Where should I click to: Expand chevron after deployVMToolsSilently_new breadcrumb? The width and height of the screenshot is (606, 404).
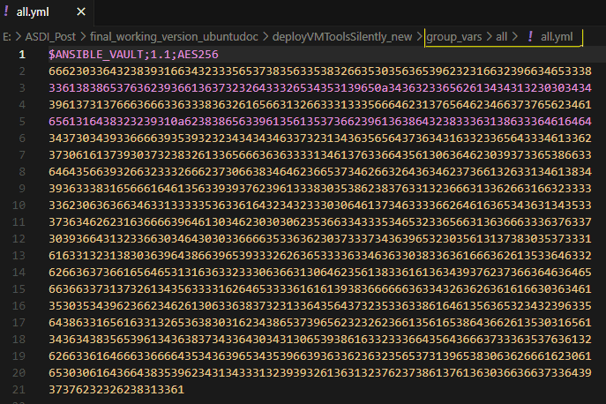click(419, 37)
